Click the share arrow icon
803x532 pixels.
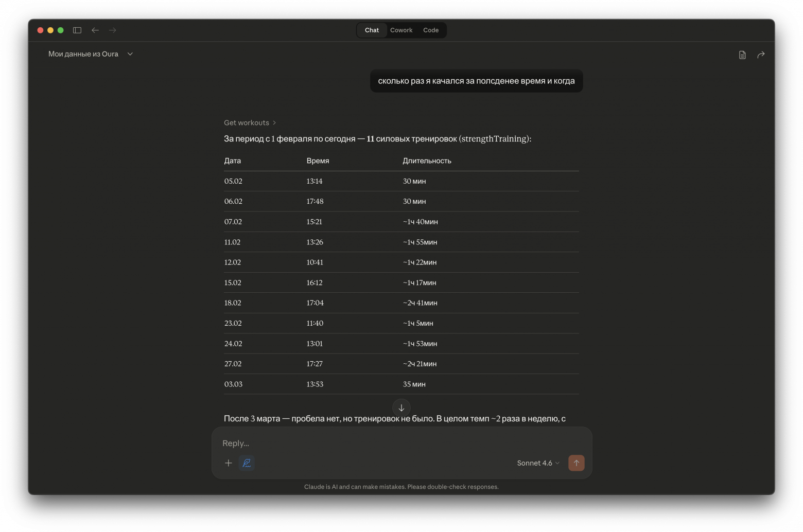[x=761, y=55]
